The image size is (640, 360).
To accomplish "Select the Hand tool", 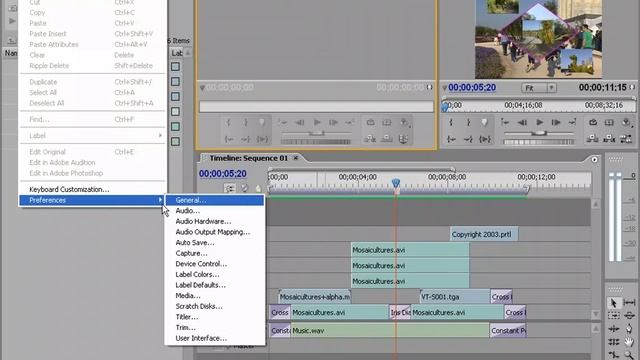I will (629, 342).
